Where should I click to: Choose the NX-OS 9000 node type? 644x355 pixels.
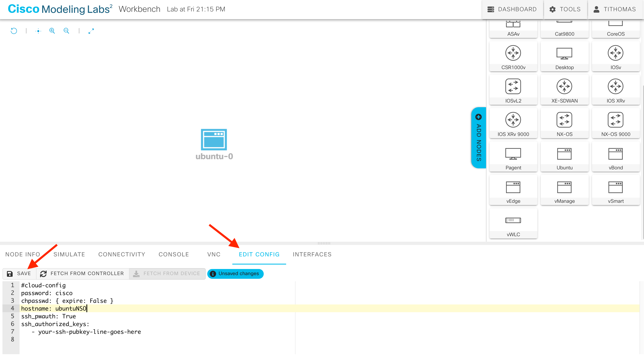615,123
